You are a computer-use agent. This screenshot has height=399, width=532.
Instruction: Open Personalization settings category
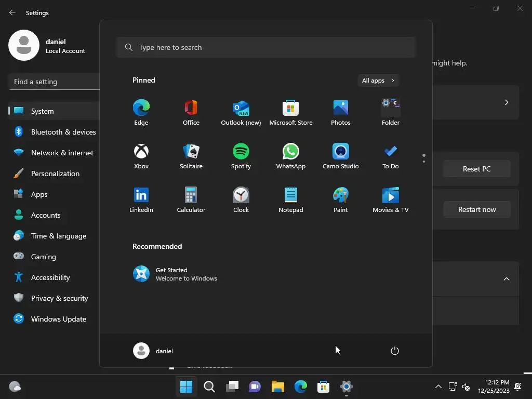(x=54, y=174)
